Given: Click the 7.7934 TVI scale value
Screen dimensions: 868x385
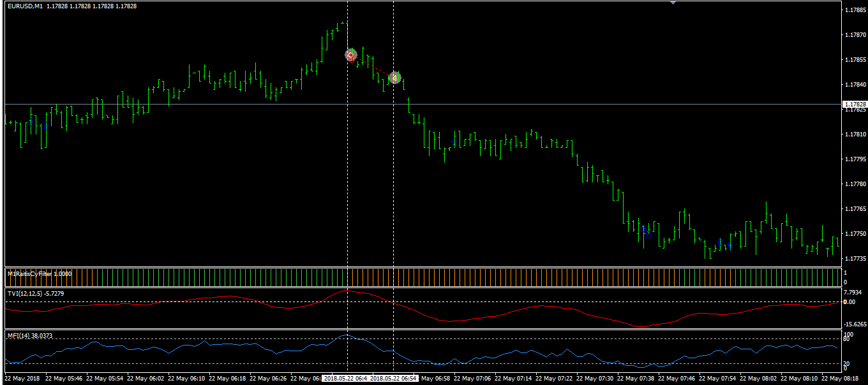Looking at the screenshot, I should pyautogui.click(x=852, y=293).
